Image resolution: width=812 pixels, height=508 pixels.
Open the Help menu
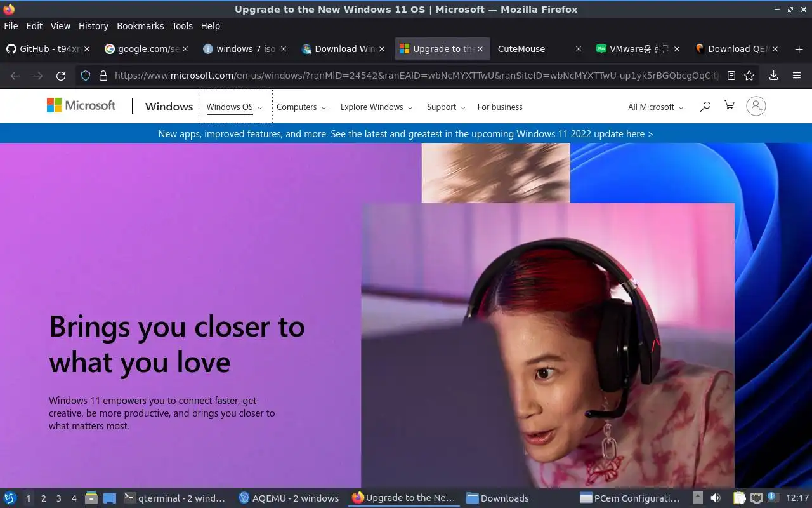pos(210,26)
